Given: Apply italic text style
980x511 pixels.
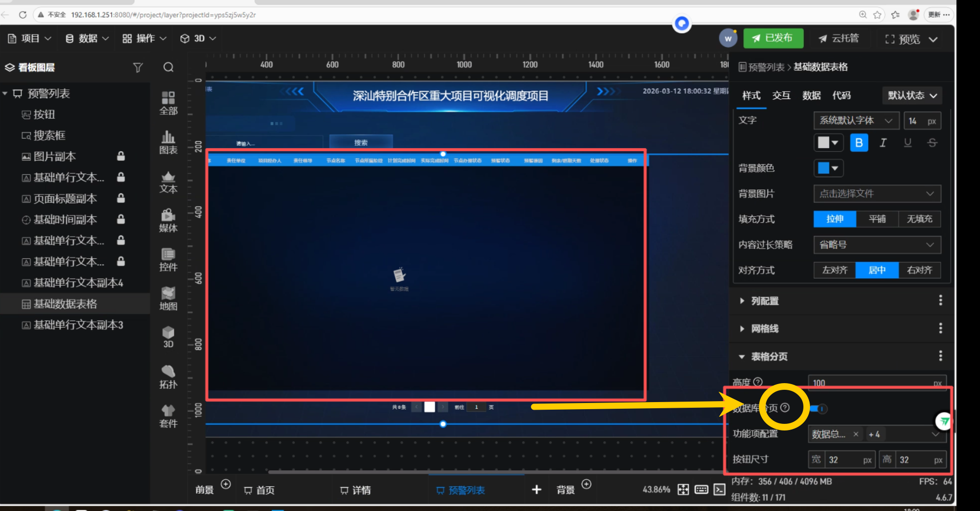Looking at the screenshot, I should pyautogui.click(x=883, y=143).
